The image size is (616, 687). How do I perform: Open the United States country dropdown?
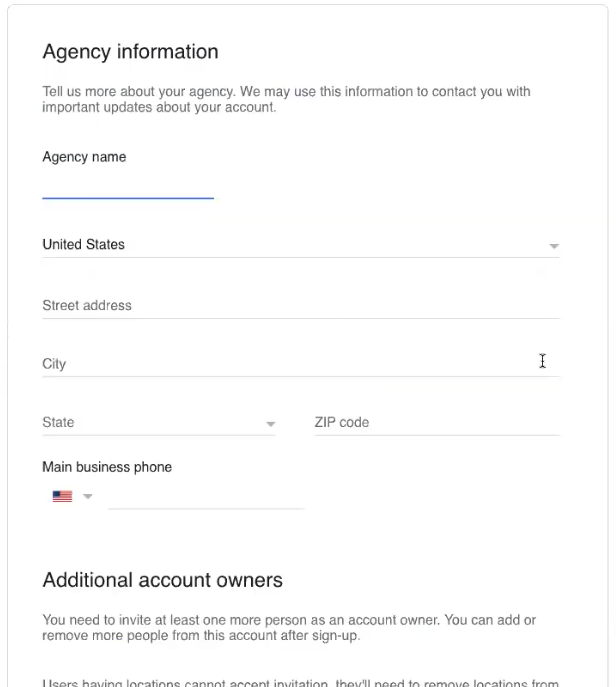[300, 245]
